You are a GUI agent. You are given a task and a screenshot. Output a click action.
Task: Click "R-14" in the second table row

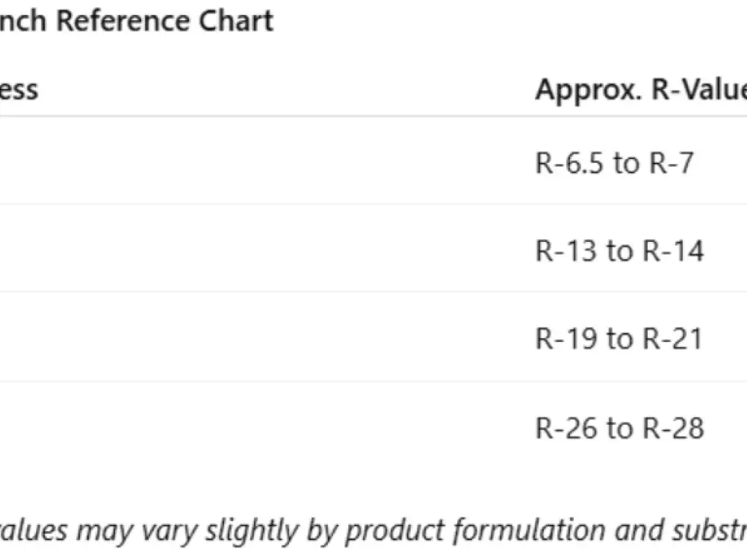[673, 250]
